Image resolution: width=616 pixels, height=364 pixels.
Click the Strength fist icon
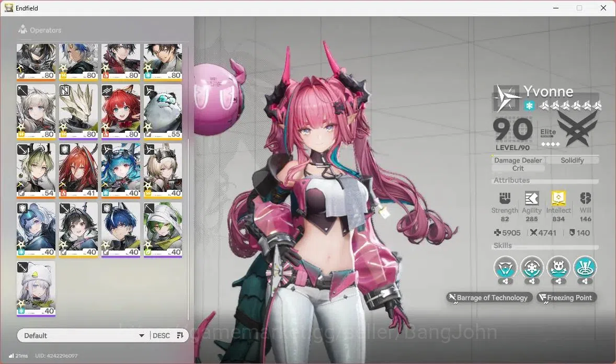pos(505,198)
